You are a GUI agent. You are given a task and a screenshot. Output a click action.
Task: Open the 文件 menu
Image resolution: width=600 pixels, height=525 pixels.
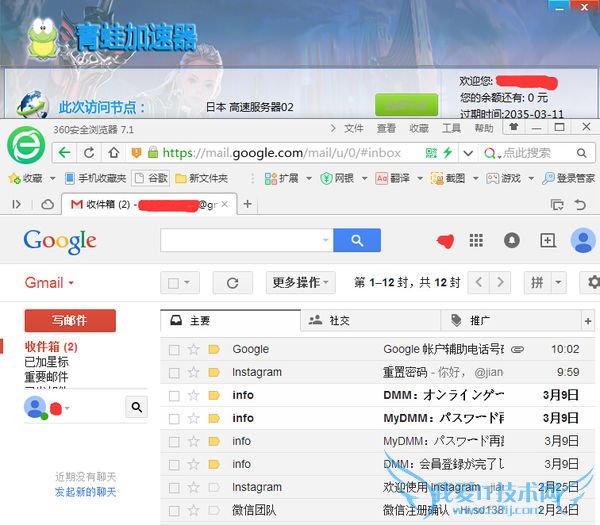pos(353,128)
